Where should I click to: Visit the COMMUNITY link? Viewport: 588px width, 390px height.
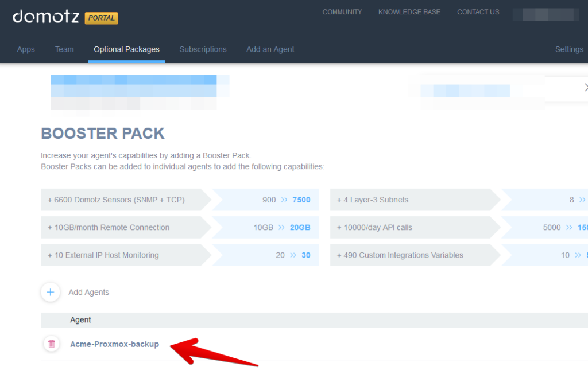(342, 12)
